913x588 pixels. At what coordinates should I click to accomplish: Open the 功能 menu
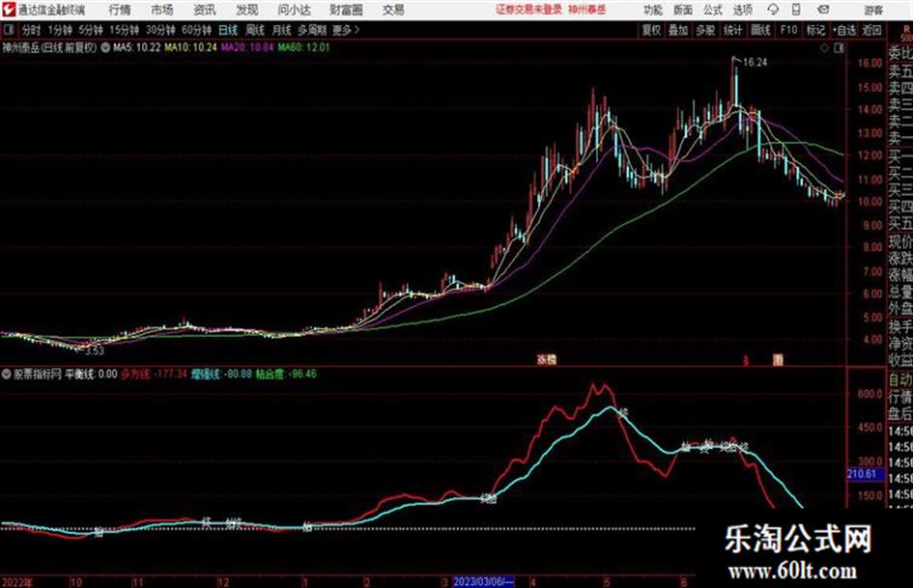coord(653,10)
